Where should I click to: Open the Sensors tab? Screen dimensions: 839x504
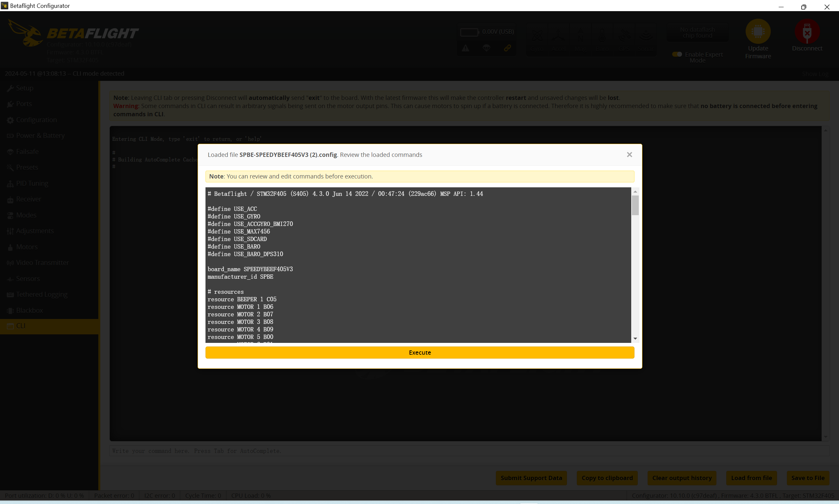(49, 278)
